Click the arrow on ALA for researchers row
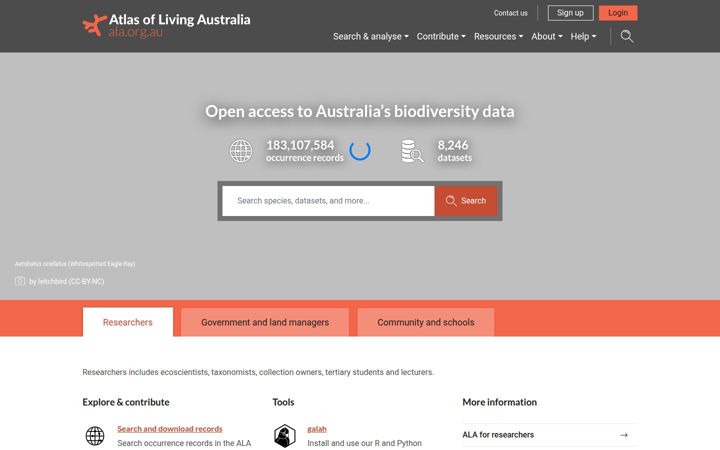 pos(624,435)
